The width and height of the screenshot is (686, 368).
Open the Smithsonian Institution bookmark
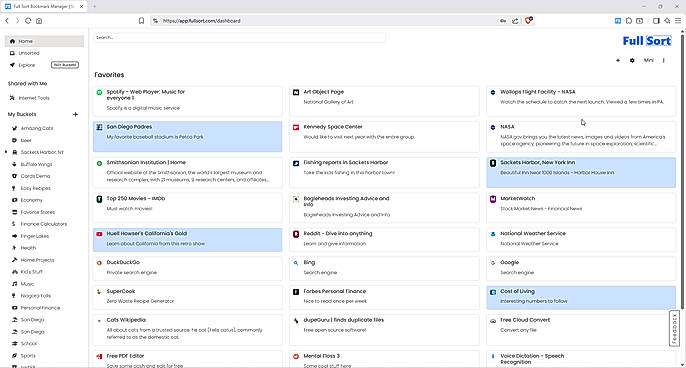pyautogui.click(x=187, y=172)
